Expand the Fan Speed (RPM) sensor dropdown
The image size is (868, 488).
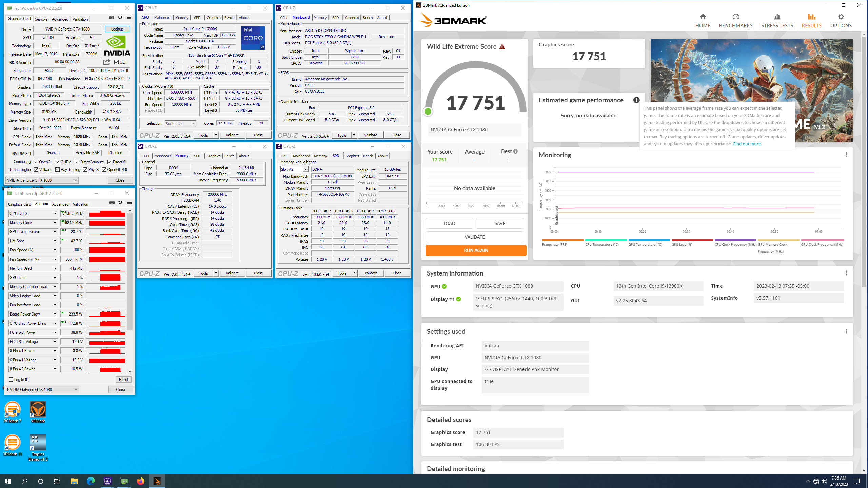click(55, 259)
